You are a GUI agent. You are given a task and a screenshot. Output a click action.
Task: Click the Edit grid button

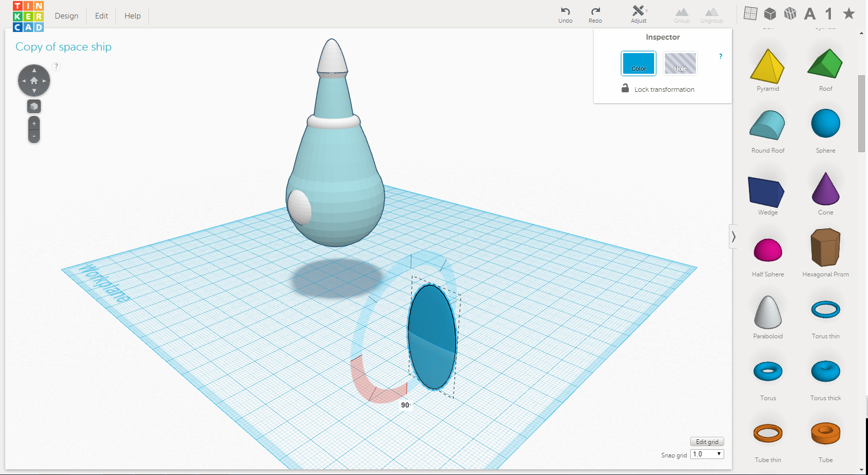(x=707, y=442)
